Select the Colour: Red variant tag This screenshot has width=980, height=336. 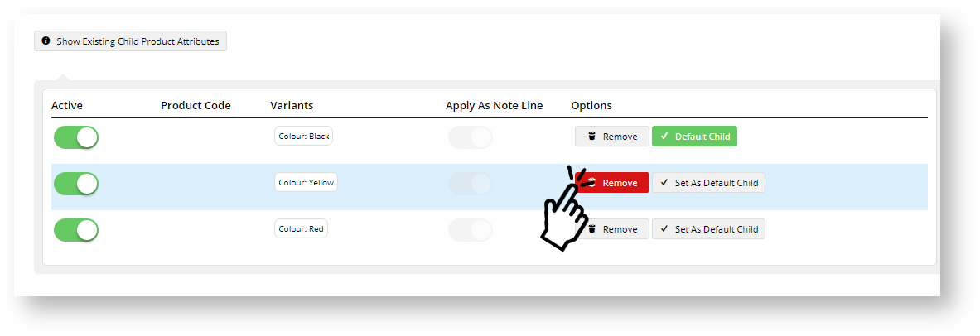(302, 229)
